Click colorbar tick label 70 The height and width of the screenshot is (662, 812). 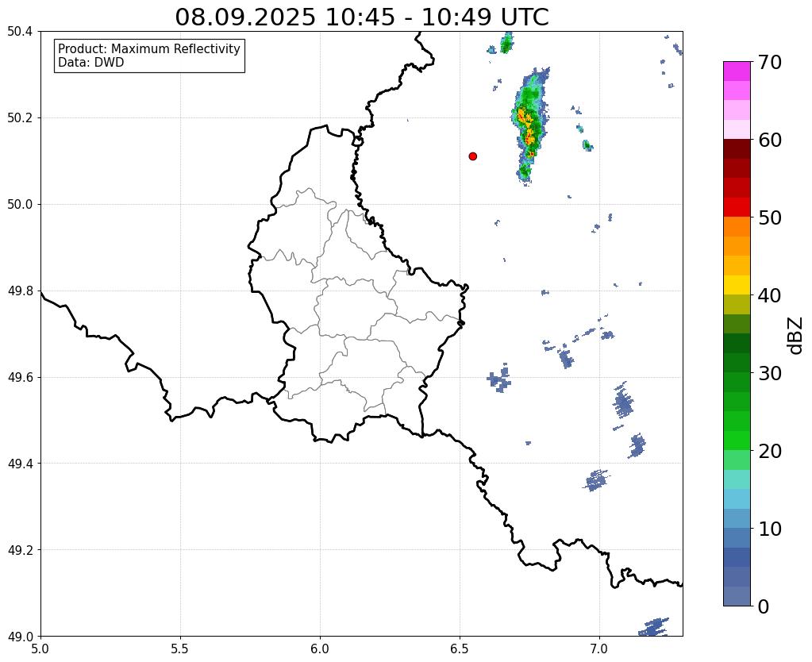click(x=770, y=62)
